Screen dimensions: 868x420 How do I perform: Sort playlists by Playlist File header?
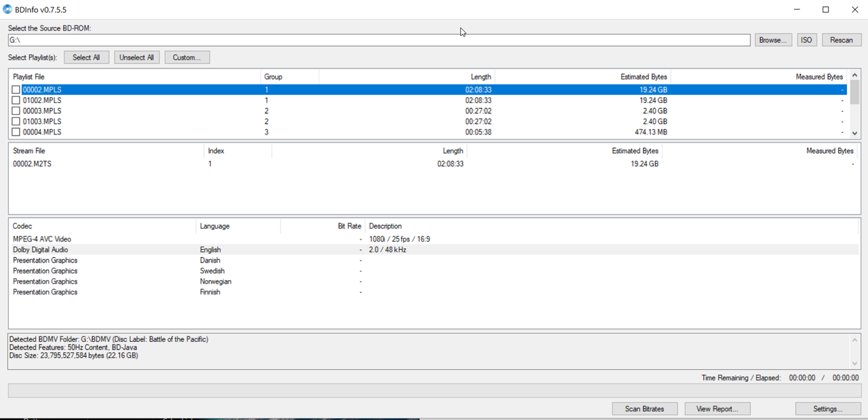[x=134, y=77]
